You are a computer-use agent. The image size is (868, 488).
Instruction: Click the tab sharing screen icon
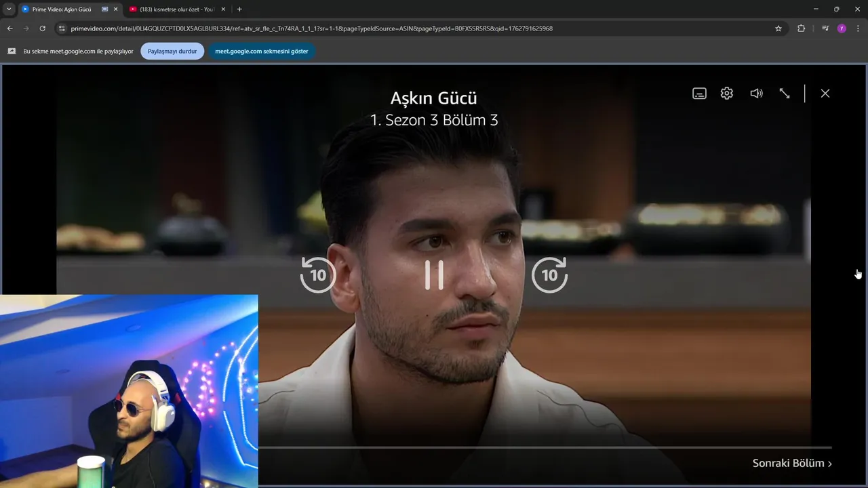click(x=12, y=51)
